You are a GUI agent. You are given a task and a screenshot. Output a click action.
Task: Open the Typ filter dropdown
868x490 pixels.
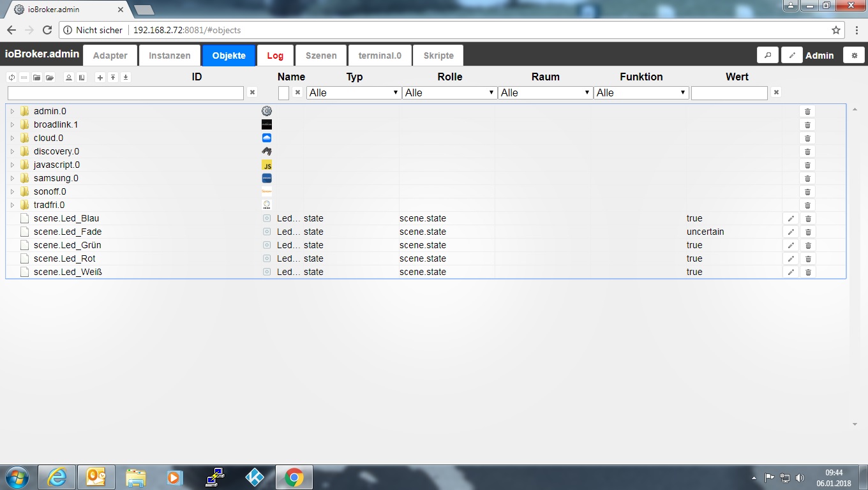pyautogui.click(x=354, y=93)
